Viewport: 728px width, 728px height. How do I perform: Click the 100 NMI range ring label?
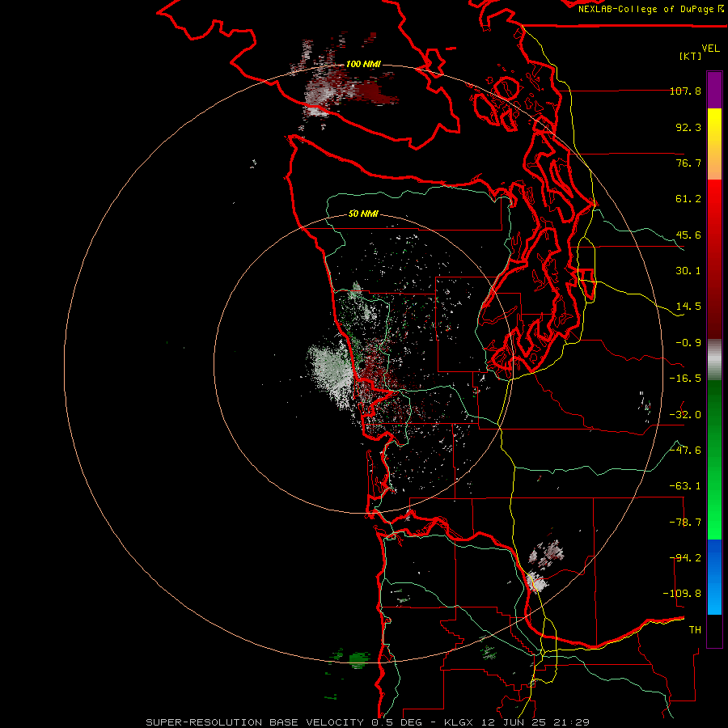[x=363, y=64]
